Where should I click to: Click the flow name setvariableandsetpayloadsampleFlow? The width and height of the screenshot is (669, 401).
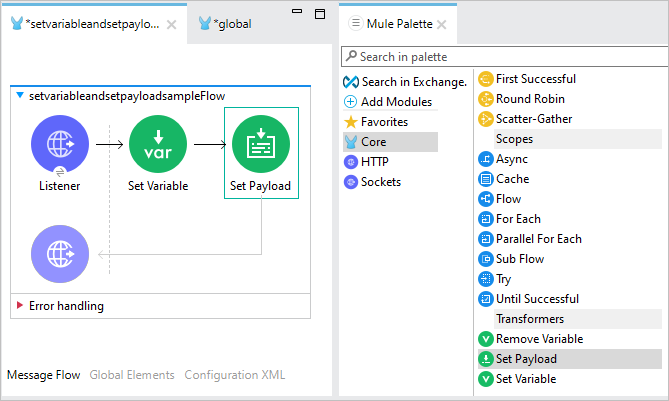(x=127, y=96)
